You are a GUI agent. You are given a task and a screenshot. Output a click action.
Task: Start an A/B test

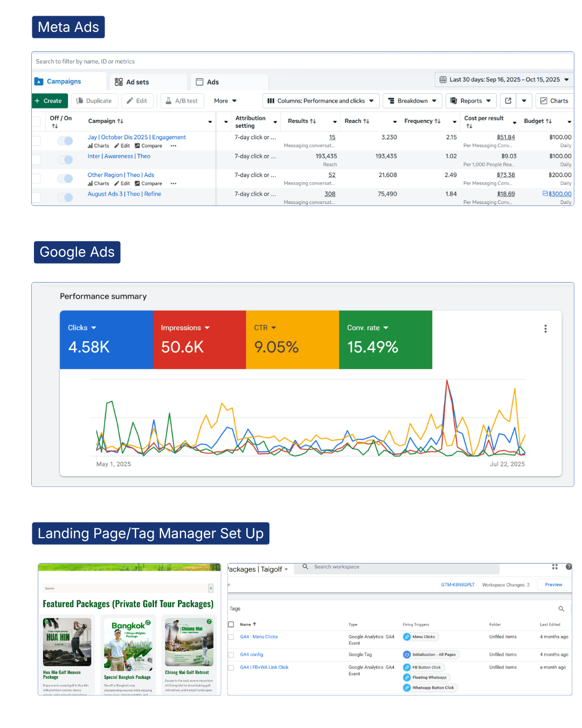[182, 101]
